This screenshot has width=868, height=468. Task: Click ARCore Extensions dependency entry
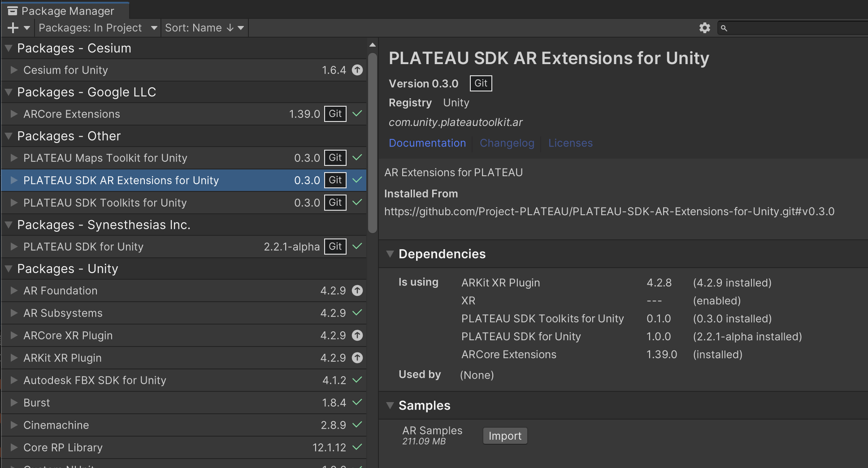point(509,355)
